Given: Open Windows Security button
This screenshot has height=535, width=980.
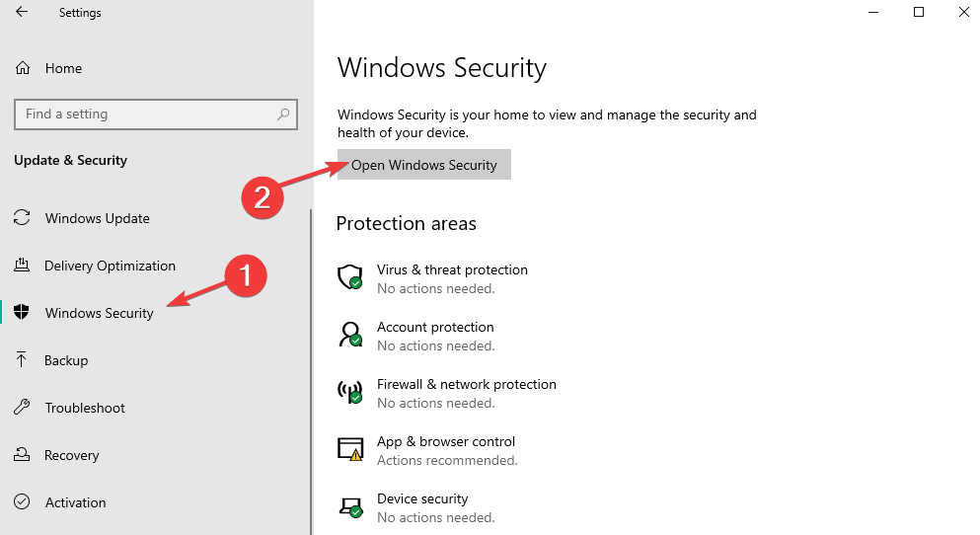Looking at the screenshot, I should (424, 165).
